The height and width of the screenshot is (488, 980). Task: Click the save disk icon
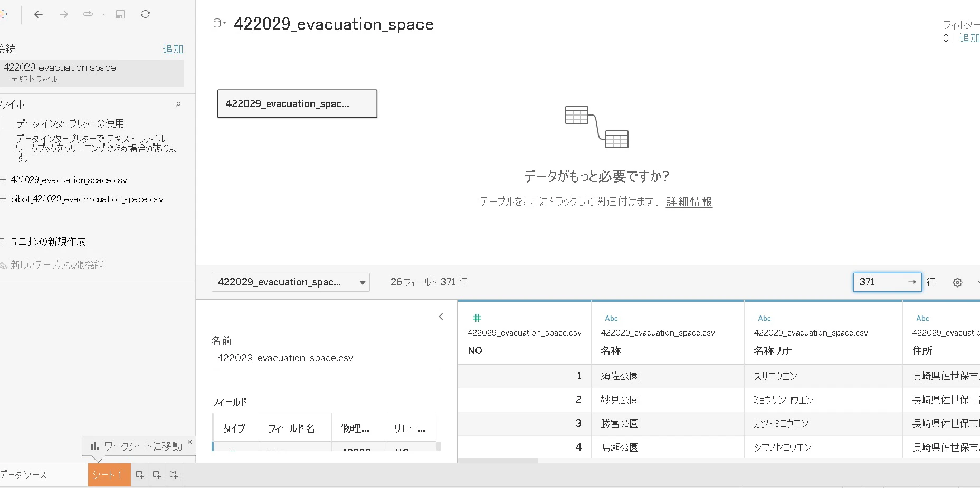pyautogui.click(x=120, y=14)
